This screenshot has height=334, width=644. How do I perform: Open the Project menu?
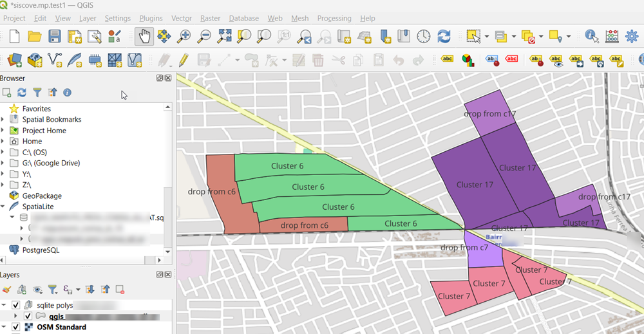[x=14, y=19]
